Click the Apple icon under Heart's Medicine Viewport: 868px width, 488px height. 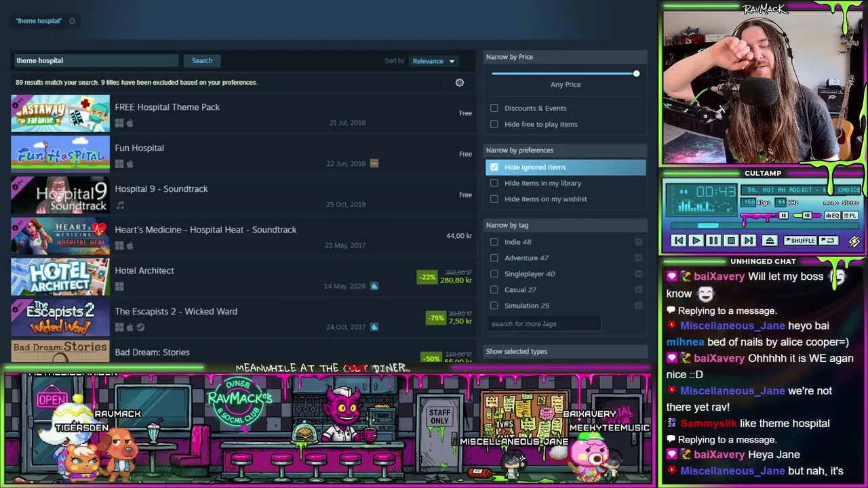pyautogui.click(x=130, y=246)
